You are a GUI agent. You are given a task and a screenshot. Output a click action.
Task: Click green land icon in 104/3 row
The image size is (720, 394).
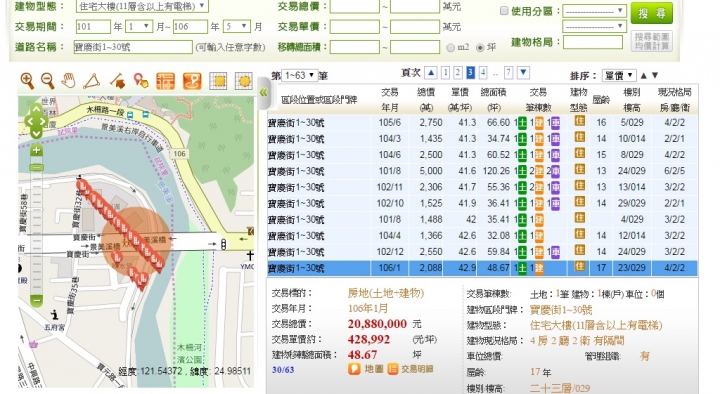pyautogui.click(x=522, y=139)
